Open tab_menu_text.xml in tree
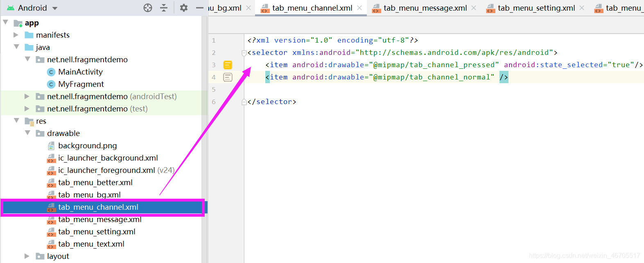Viewport: 644px width, 263px height. (91, 244)
